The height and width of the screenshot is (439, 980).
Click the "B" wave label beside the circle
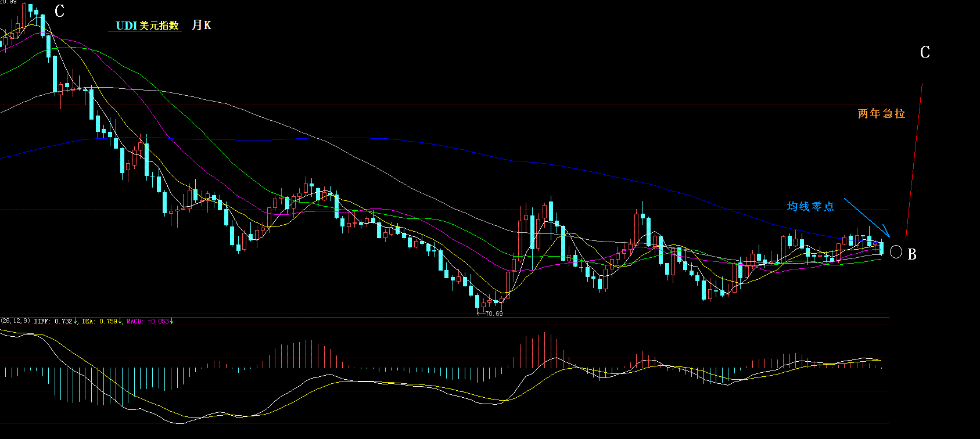pos(912,254)
